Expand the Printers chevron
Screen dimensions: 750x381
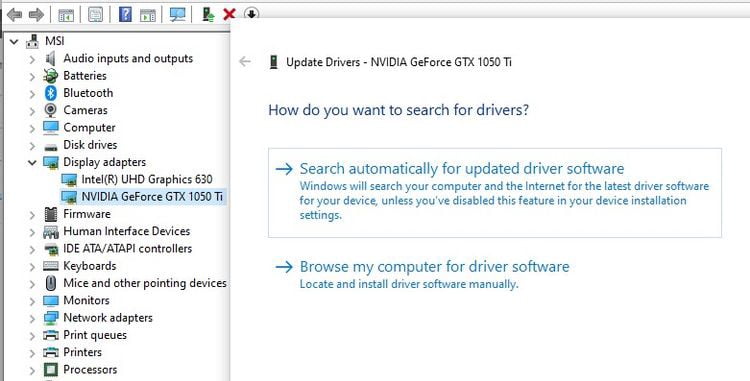click(32, 353)
